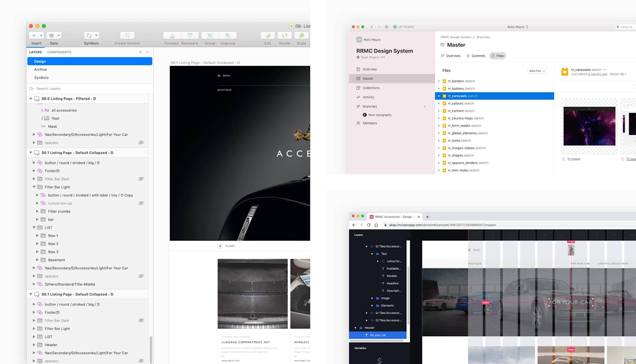This screenshot has width=636, height=364.
Task: Select 'for your car' text layer in InVision
Action: (x=378, y=335)
